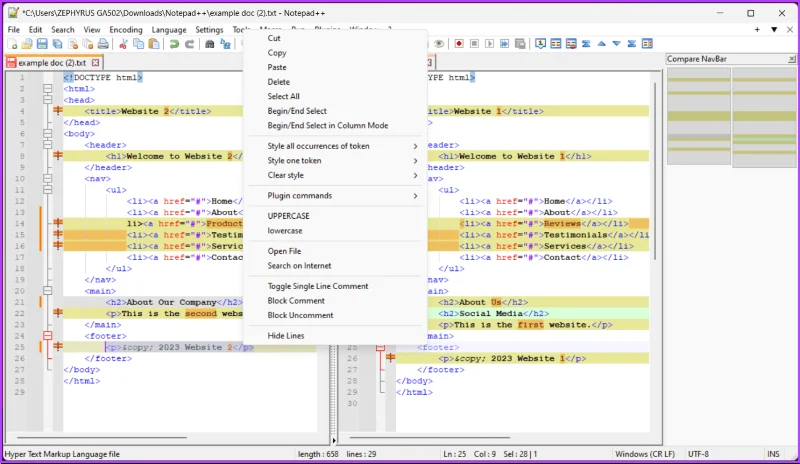Click the Clear Compare results icon
The width and height of the screenshot is (800, 464).
(571, 44)
